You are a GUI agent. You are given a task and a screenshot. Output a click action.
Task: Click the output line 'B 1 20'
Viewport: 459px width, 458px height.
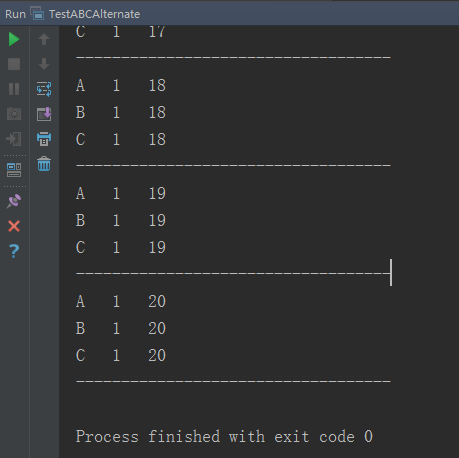[x=121, y=329]
